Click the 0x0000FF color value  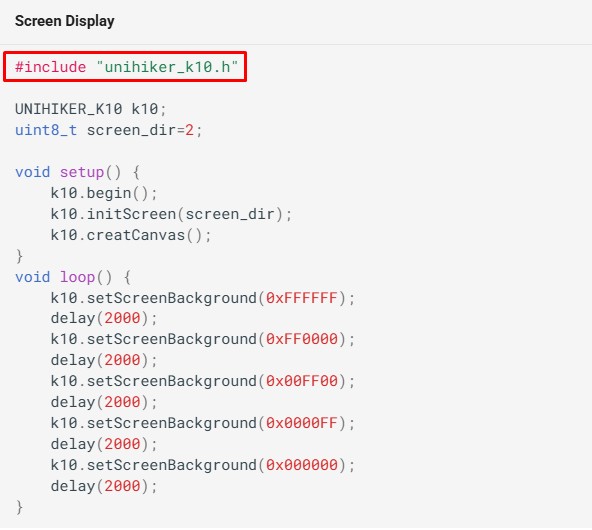(x=302, y=423)
